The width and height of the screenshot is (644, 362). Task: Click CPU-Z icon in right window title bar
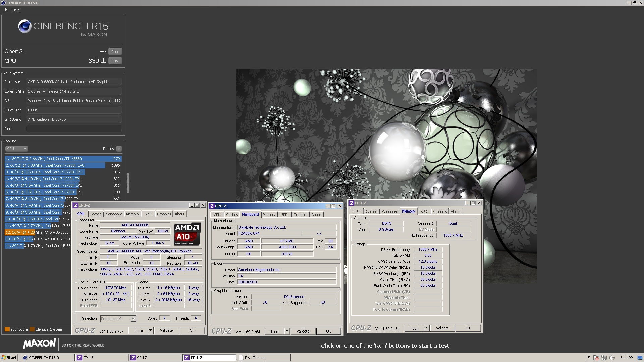coord(352,203)
